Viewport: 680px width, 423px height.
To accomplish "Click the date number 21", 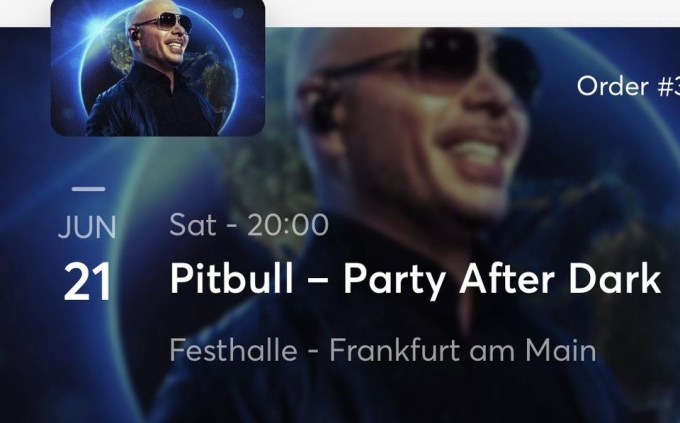I will (87, 282).
